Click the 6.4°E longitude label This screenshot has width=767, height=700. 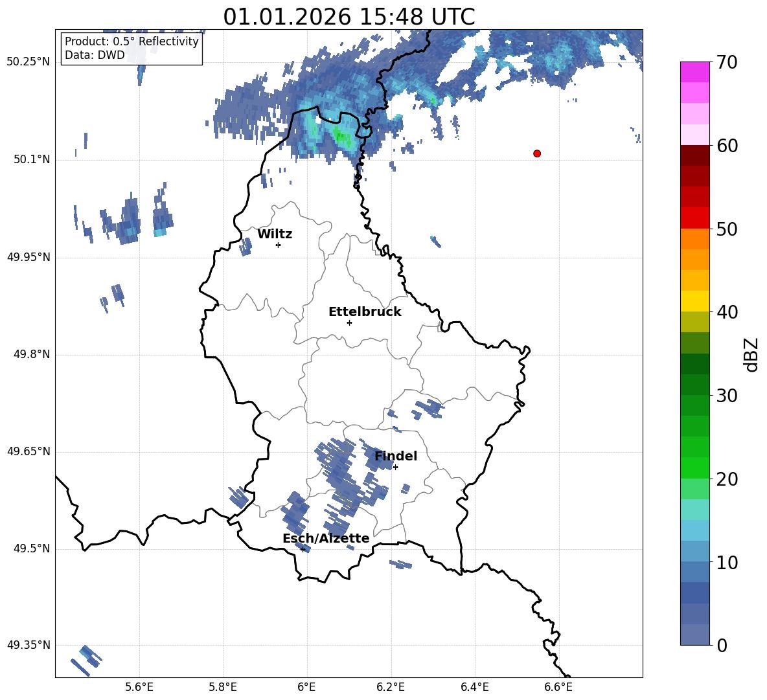click(x=474, y=687)
